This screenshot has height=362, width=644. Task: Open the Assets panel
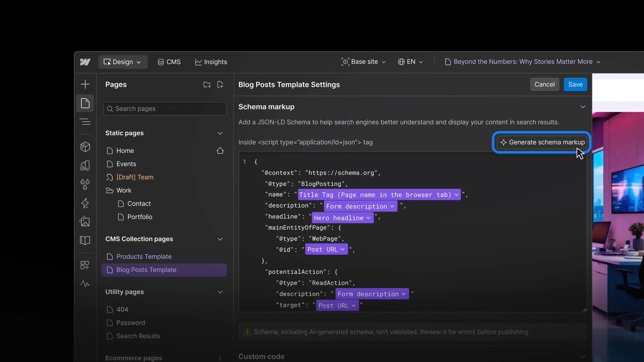[x=85, y=221]
